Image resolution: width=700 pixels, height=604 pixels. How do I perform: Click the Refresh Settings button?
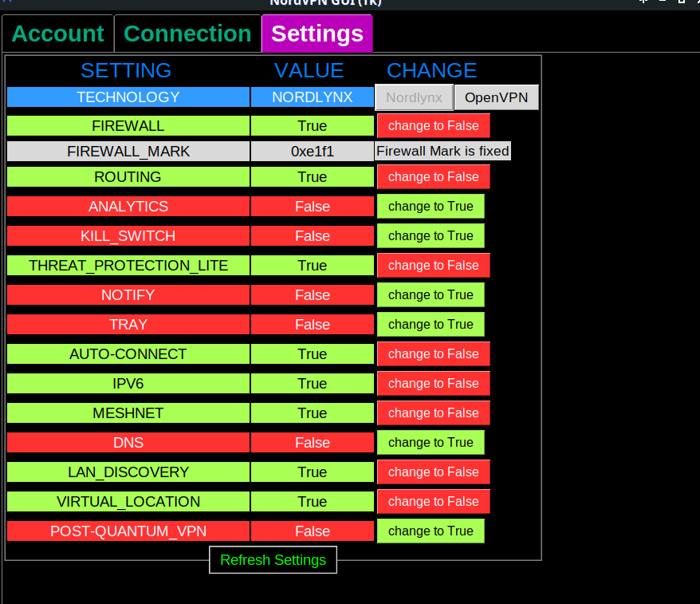[273, 560]
